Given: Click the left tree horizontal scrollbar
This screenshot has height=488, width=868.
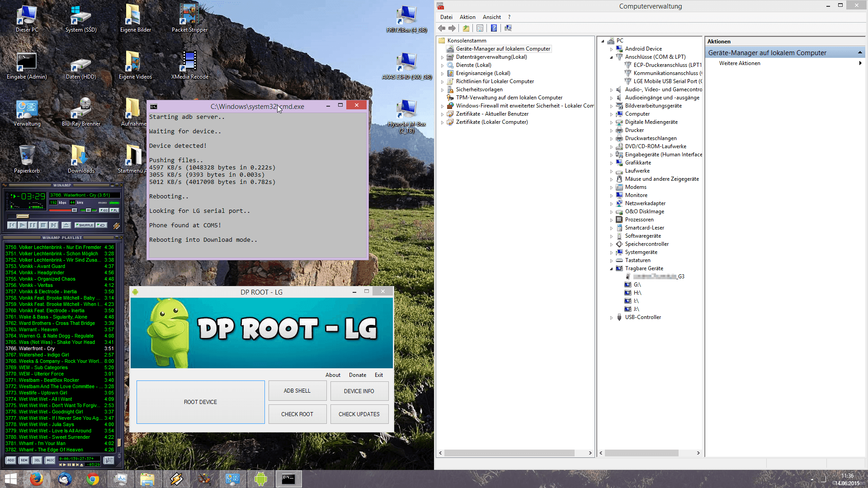Looking at the screenshot, I should [515, 453].
